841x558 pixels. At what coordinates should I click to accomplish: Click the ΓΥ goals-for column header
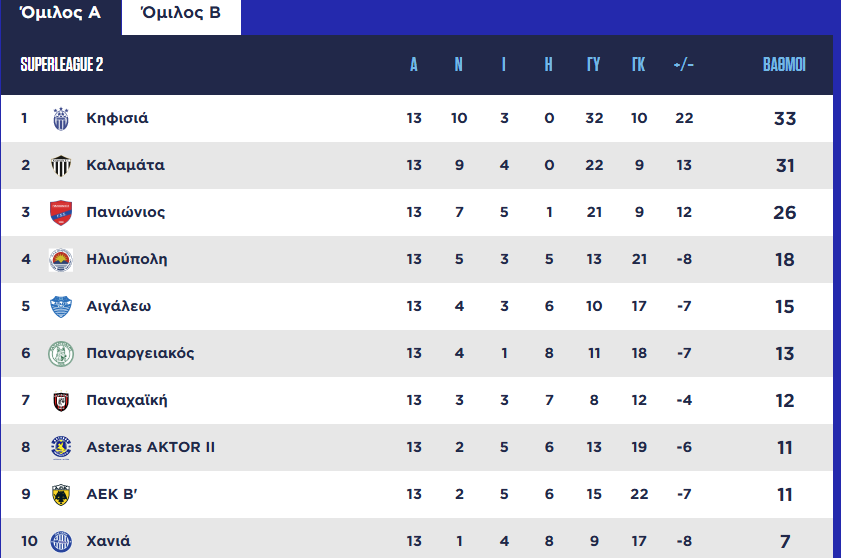click(593, 65)
